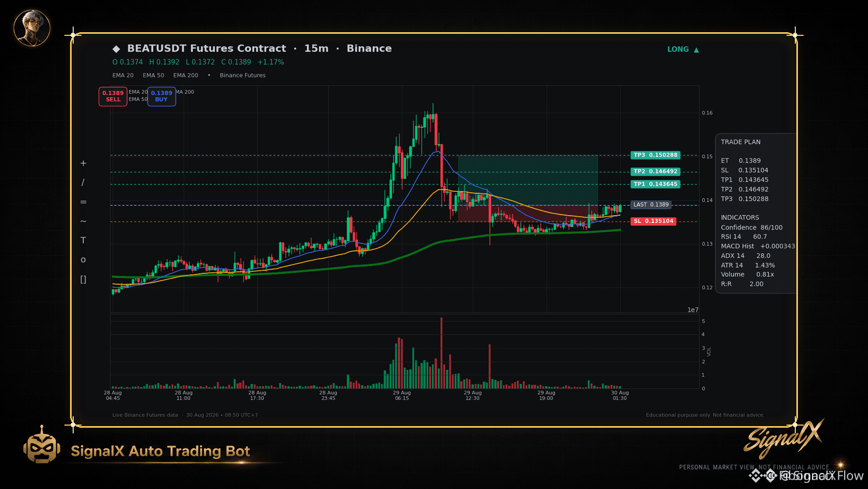The width and height of the screenshot is (868, 489).
Task: Click the Confidence 86/100 row
Action: [752, 227]
